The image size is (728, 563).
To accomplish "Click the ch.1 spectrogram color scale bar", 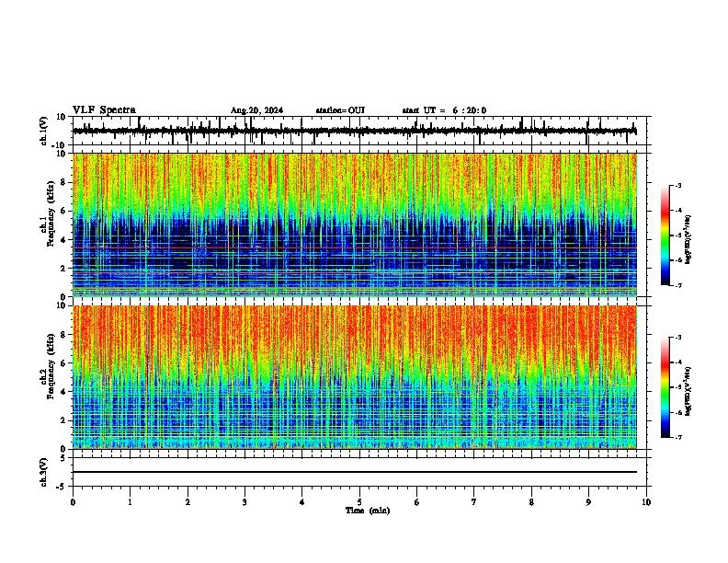I will coord(665,236).
